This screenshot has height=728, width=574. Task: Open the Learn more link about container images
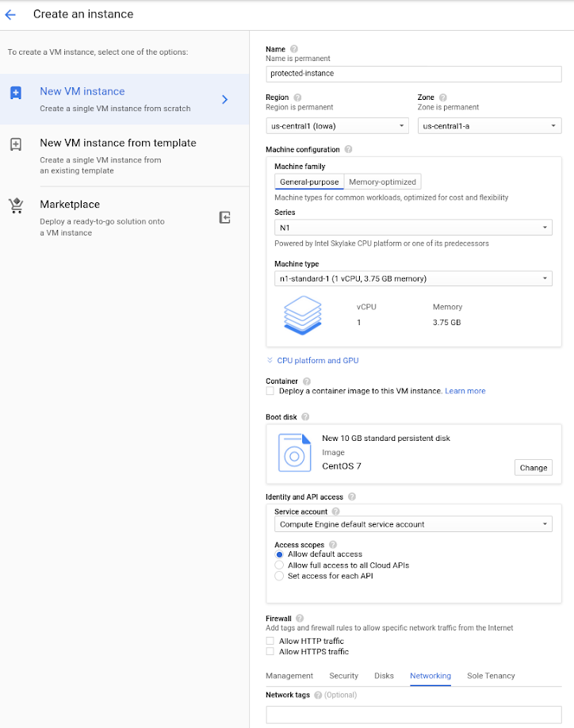coord(465,390)
